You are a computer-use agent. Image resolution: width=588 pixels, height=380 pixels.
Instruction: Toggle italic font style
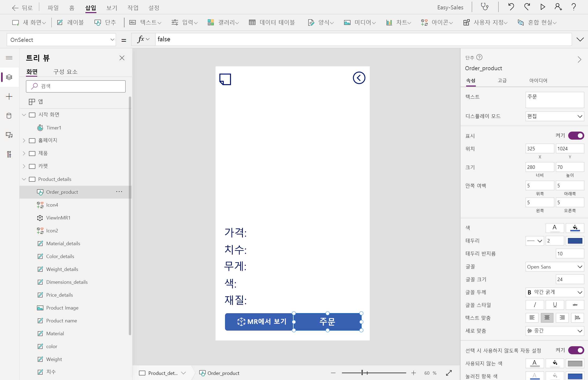534,305
